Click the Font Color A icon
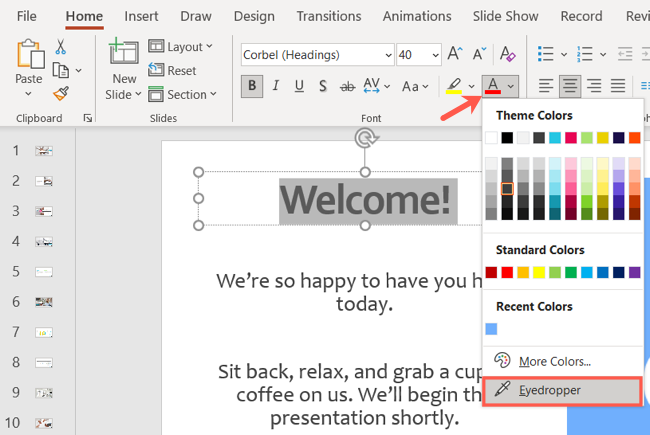The width and height of the screenshot is (650, 435). pos(492,86)
